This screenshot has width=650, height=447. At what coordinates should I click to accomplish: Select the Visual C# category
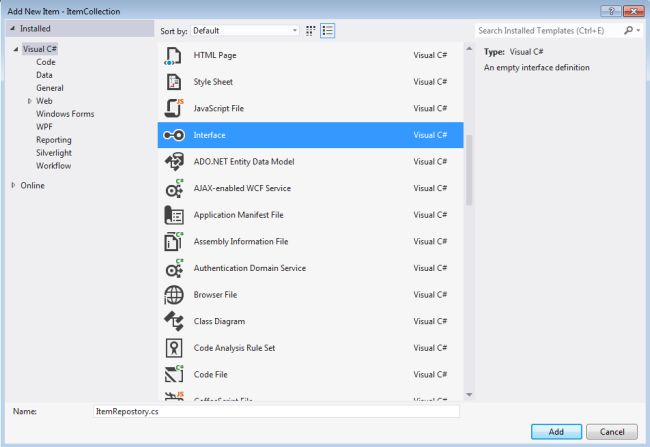click(39, 49)
